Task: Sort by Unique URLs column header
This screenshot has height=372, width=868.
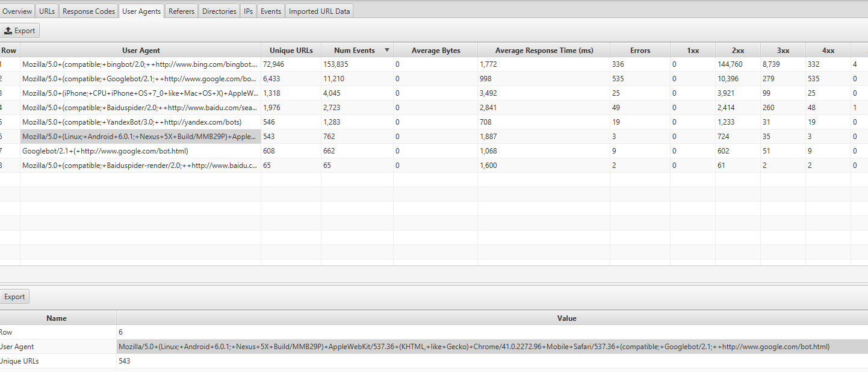Action: pos(291,51)
